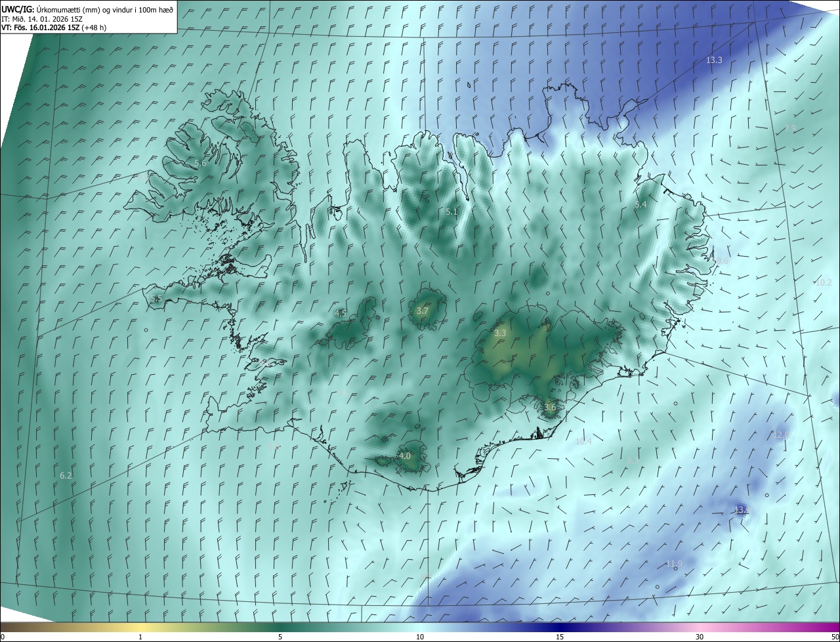Click the 5.4 value in northeast Iceland
Image resolution: width=840 pixels, height=642 pixels.
(640, 205)
